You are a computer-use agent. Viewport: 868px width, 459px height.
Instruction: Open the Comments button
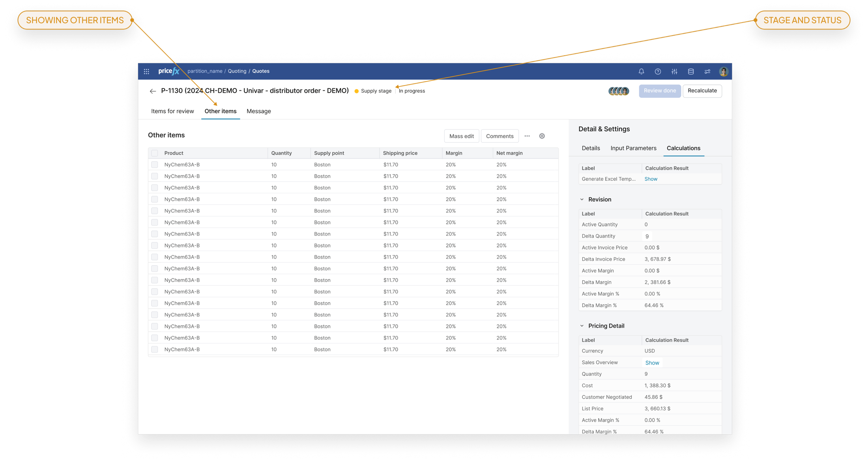click(x=499, y=136)
